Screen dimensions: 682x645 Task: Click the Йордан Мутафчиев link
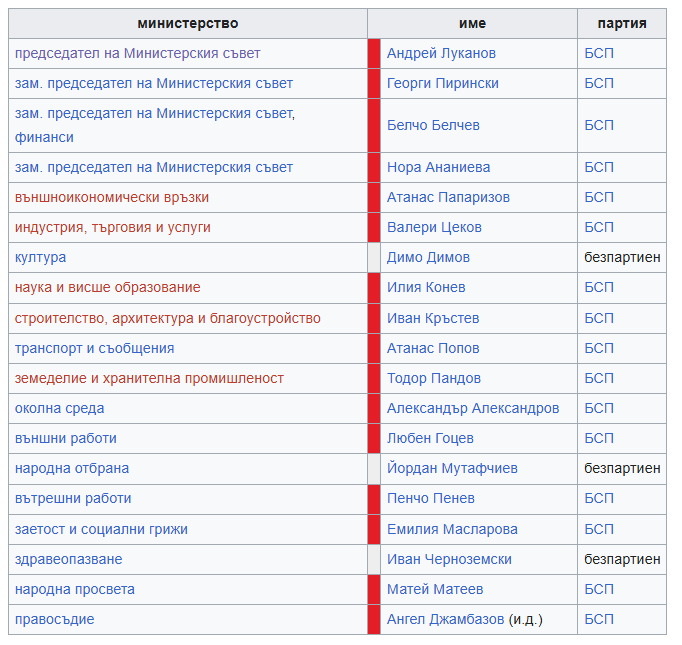pos(452,468)
